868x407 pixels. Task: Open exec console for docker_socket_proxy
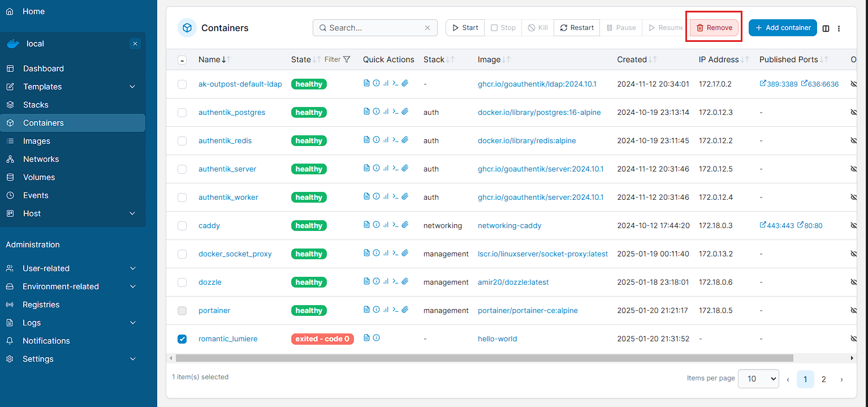pyautogui.click(x=395, y=253)
